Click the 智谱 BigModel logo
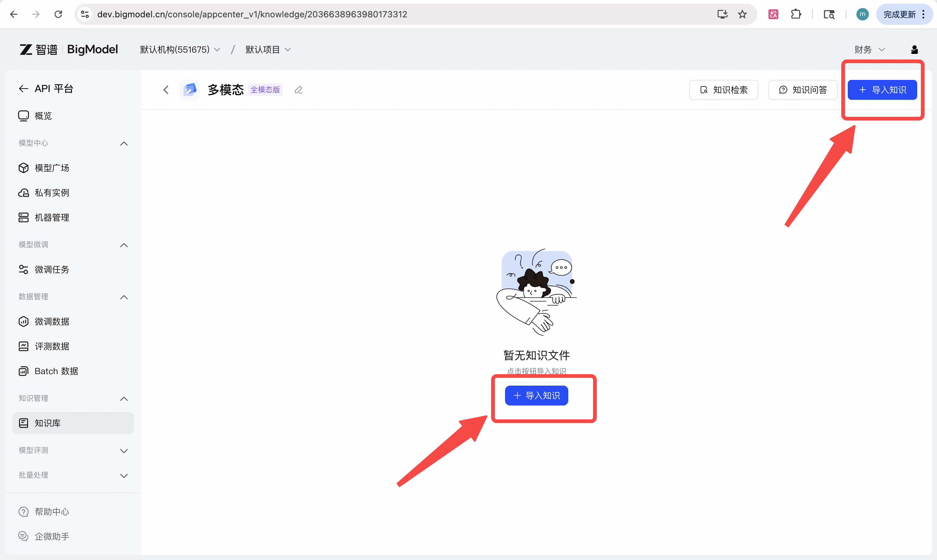Viewport: 937px width, 560px height. [x=69, y=50]
